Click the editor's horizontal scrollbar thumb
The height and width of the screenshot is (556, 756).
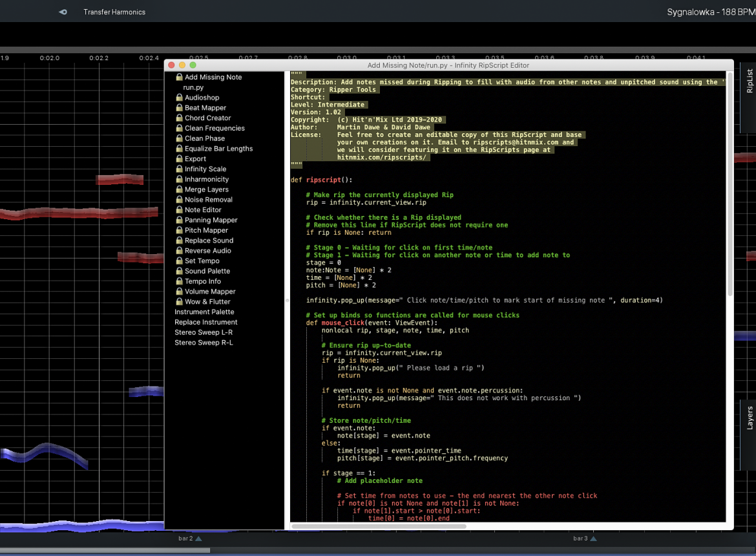tap(379, 526)
